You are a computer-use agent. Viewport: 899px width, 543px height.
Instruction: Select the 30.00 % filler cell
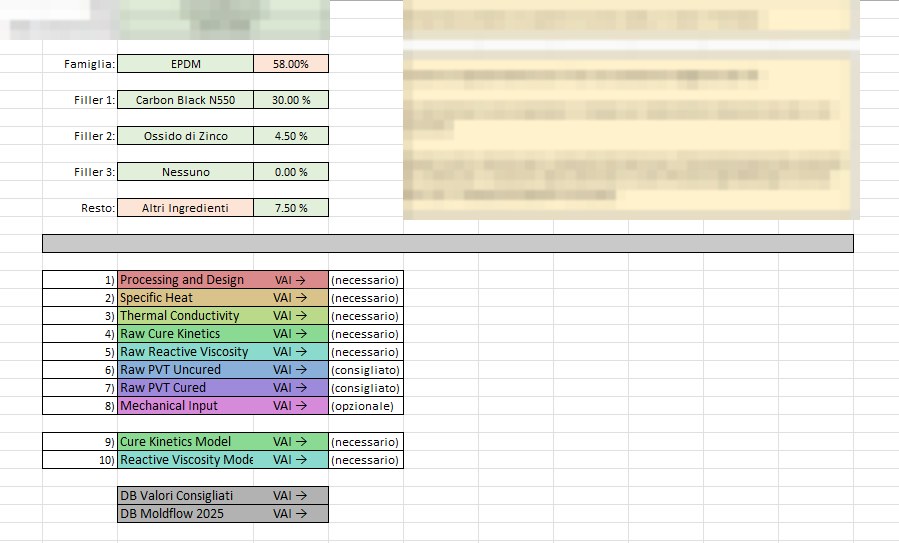click(x=291, y=100)
